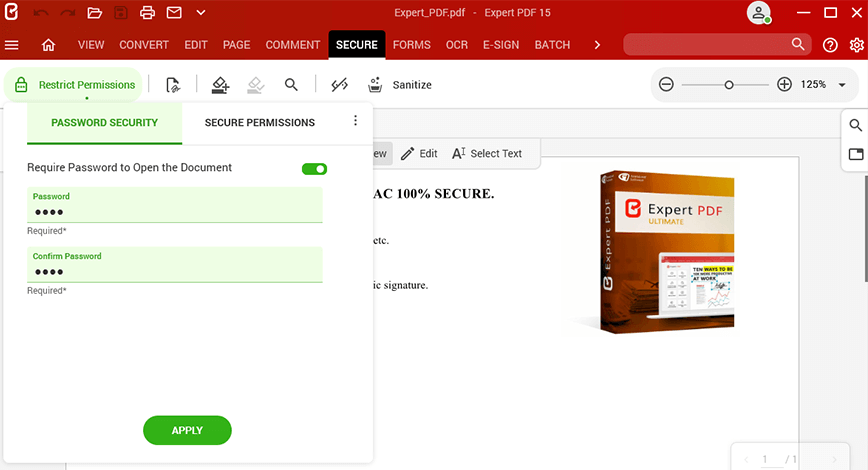868x470 pixels.
Task: Select the mark for redaction tool
Action: (220, 85)
